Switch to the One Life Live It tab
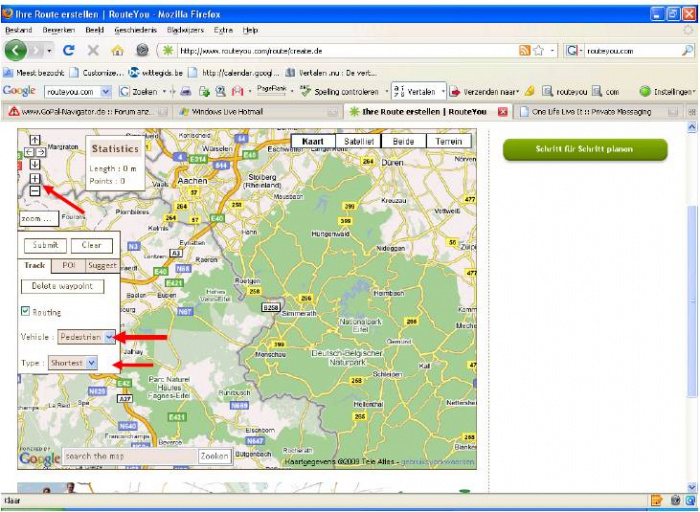Image resolution: width=700 pixels, height=512 pixels. pyautogui.click(x=596, y=112)
